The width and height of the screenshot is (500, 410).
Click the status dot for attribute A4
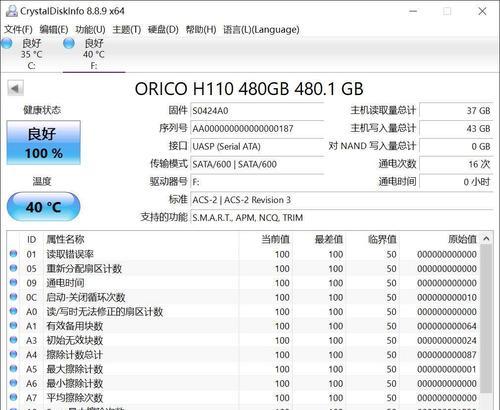[13, 354]
